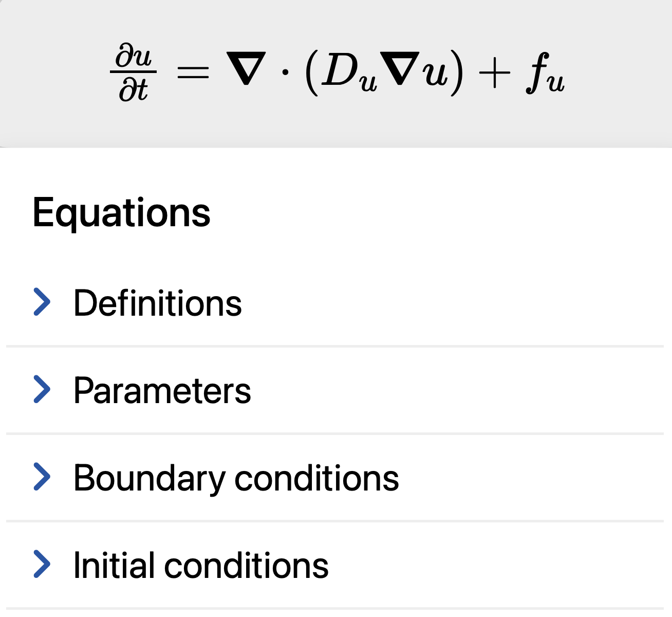Click the blue chevron beside Definitions
672x617 pixels.
[42, 302]
